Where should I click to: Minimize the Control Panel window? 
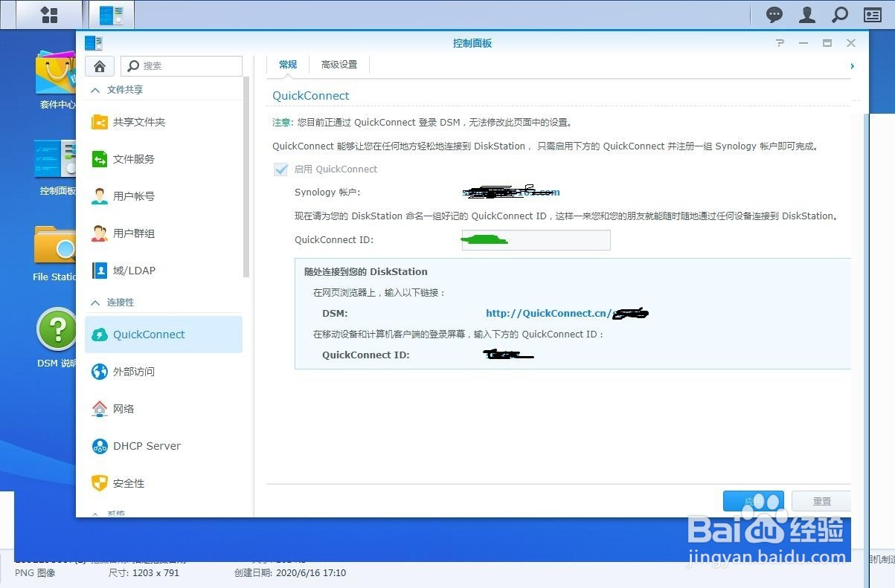point(803,43)
